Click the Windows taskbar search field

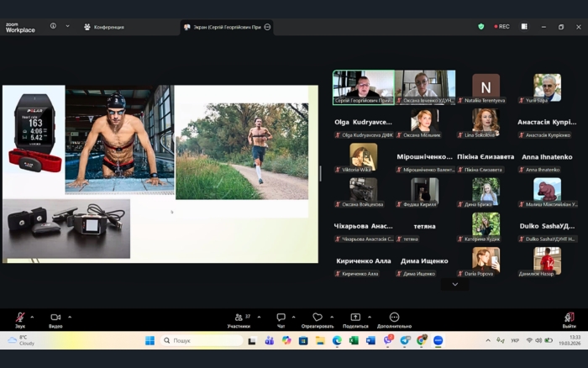click(x=202, y=340)
